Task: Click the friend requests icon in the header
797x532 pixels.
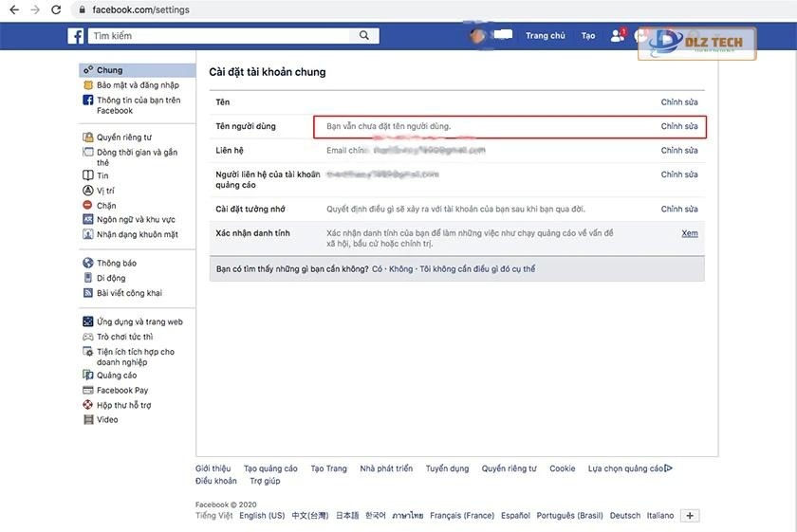Action: pos(618,36)
